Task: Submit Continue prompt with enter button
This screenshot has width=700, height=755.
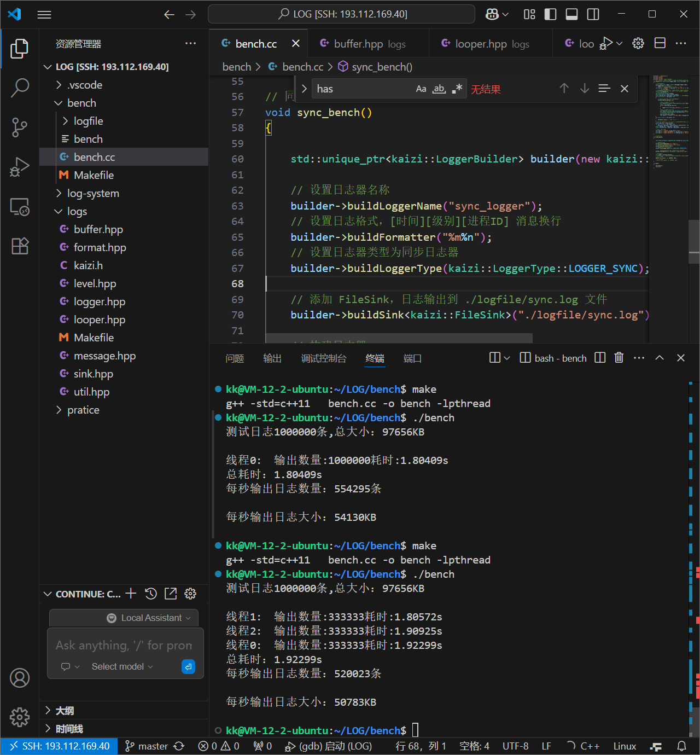Action: (188, 666)
